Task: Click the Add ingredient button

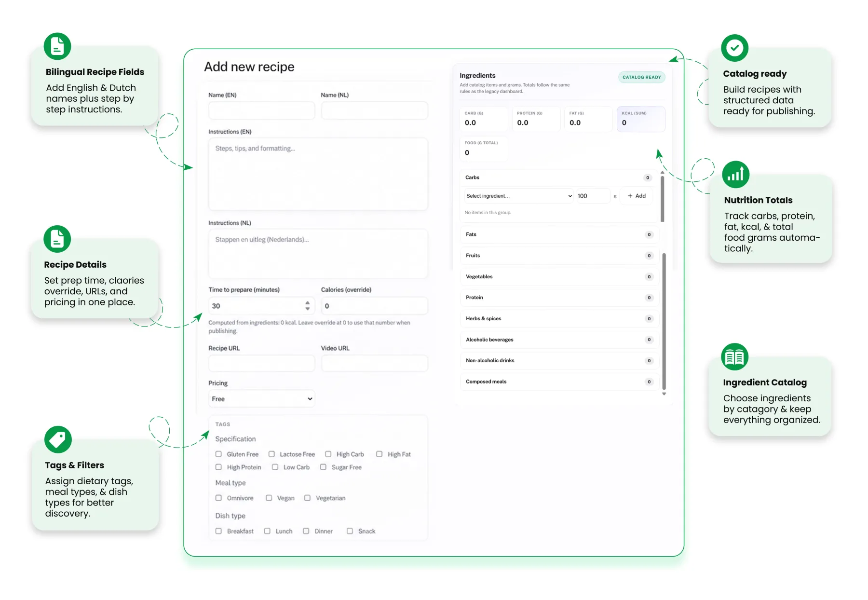Action: pos(637,196)
